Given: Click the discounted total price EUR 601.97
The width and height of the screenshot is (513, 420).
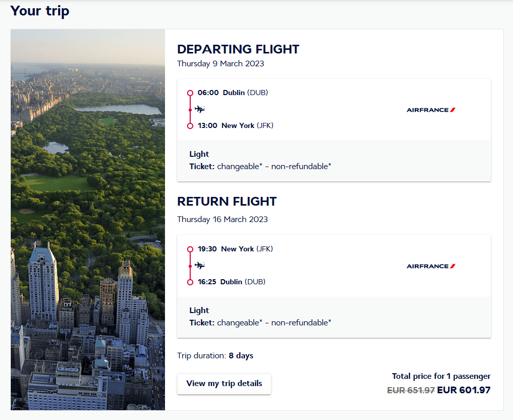Looking at the screenshot, I should (x=464, y=390).
